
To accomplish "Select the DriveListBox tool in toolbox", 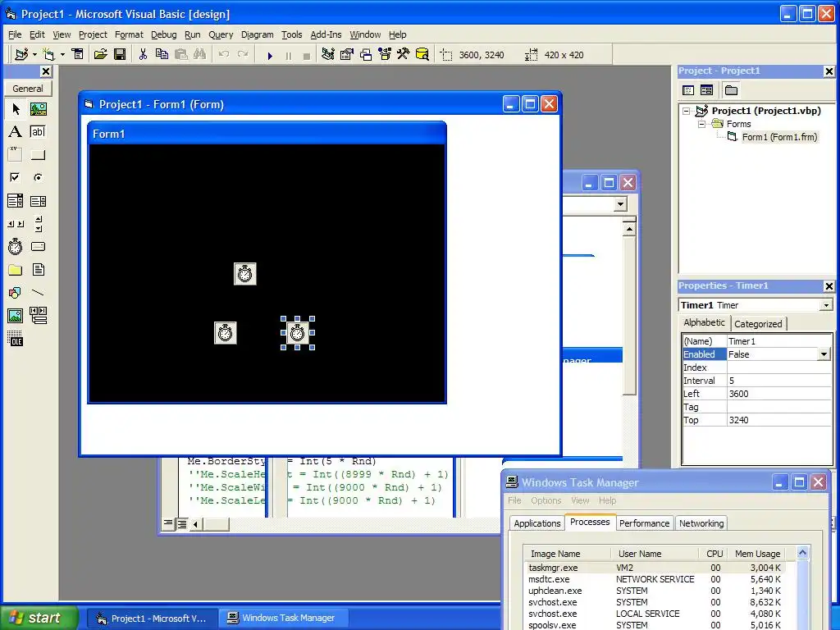I will click(38, 246).
